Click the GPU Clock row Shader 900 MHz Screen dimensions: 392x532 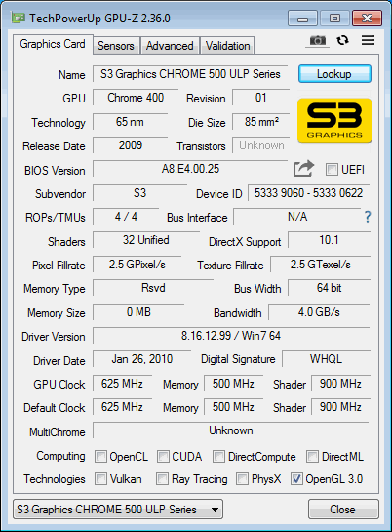[340, 384]
